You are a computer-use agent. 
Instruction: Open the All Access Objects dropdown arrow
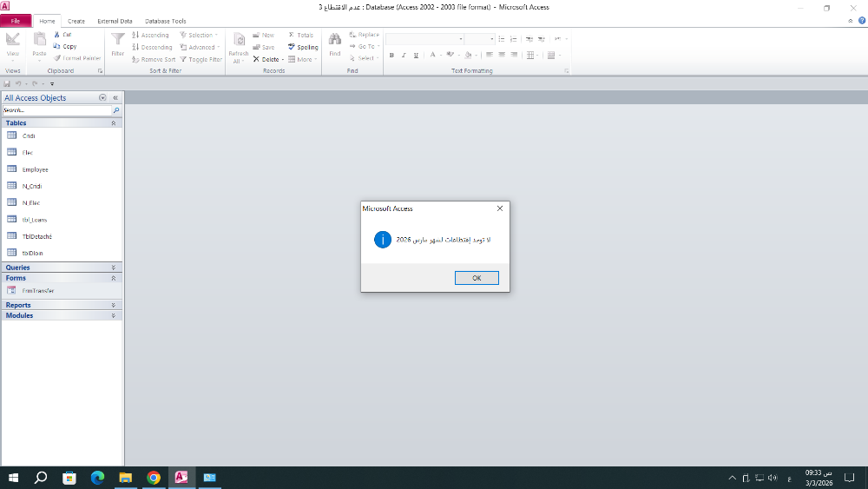102,98
